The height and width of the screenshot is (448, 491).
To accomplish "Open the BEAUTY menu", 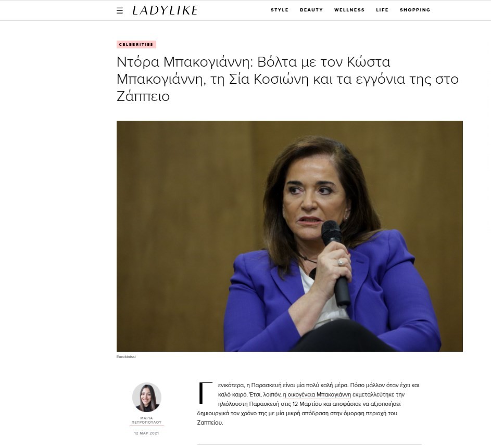I will [311, 10].
